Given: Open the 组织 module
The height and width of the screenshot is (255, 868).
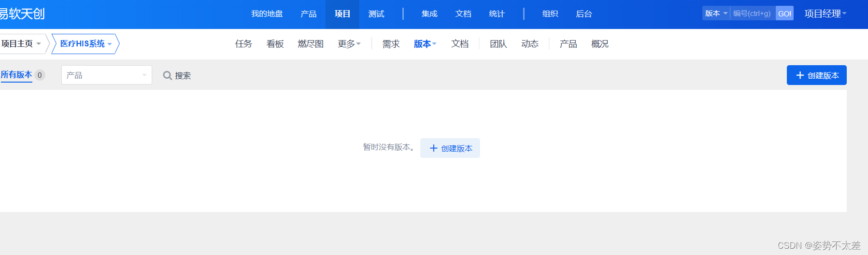Looking at the screenshot, I should [x=550, y=14].
